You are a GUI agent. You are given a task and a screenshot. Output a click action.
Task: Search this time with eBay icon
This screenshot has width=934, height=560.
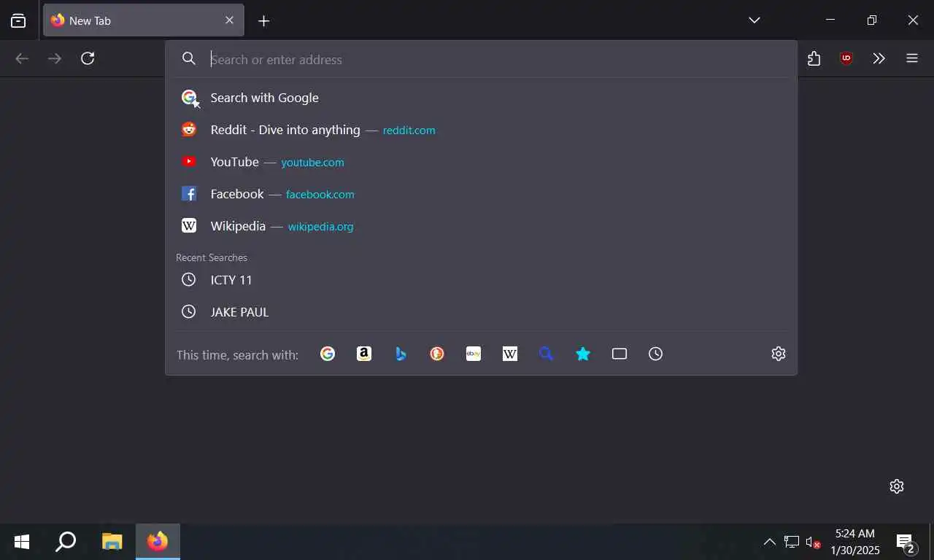pos(474,354)
